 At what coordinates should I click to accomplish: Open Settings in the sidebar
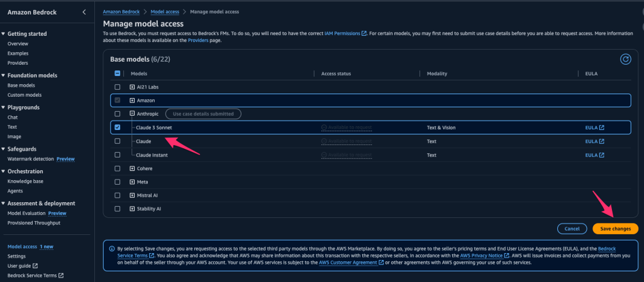click(16, 256)
